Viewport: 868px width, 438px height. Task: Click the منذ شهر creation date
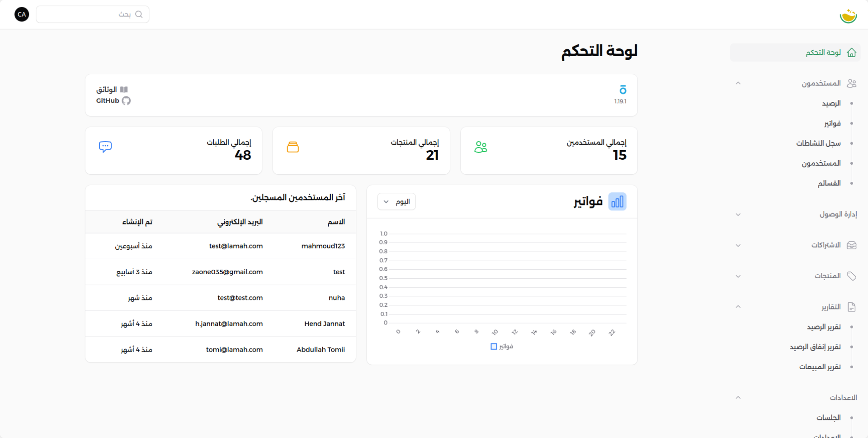click(x=140, y=298)
